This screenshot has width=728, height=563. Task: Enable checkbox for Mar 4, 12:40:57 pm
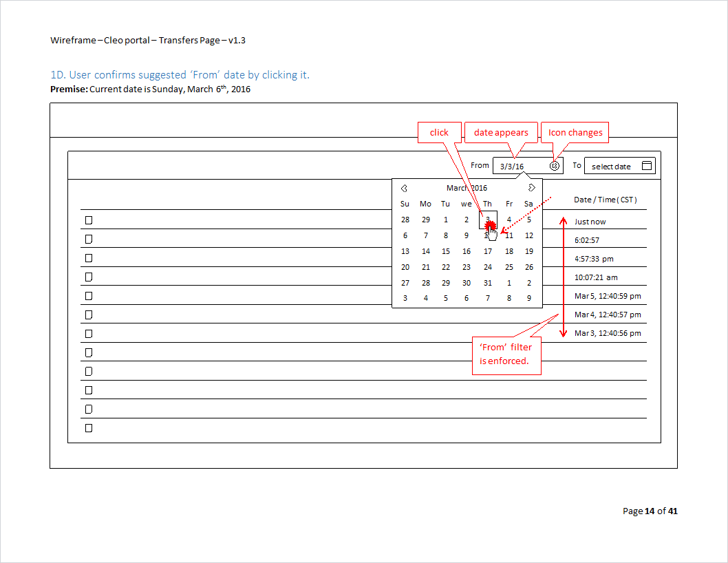pos(89,315)
